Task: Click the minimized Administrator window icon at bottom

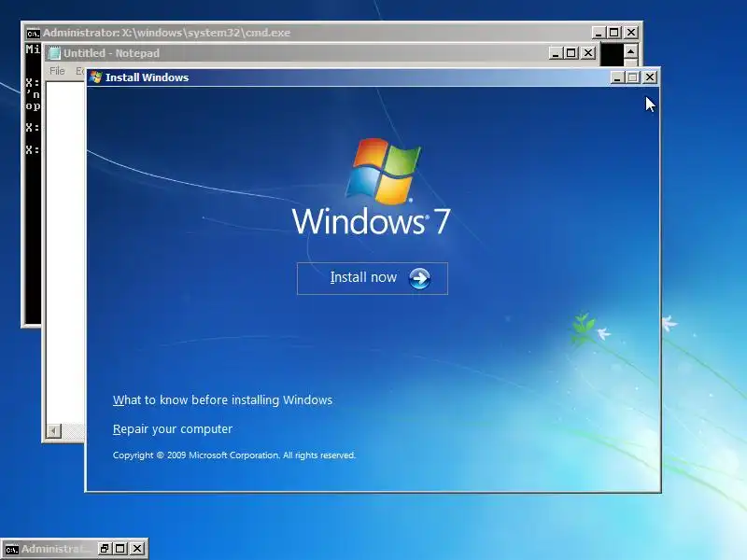Action: tap(11, 549)
